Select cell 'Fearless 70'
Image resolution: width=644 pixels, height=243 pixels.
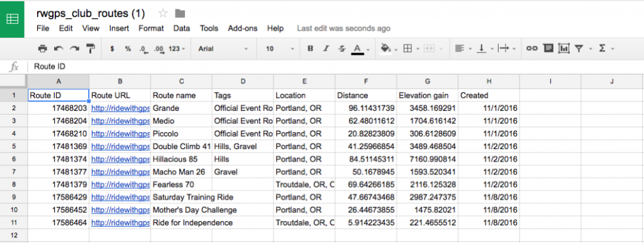click(x=181, y=184)
